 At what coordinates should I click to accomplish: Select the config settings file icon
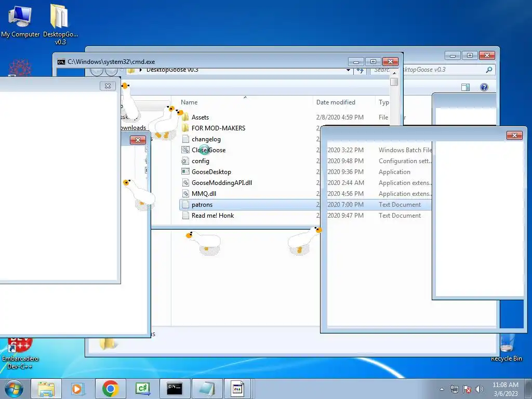[x=185, y=161]
